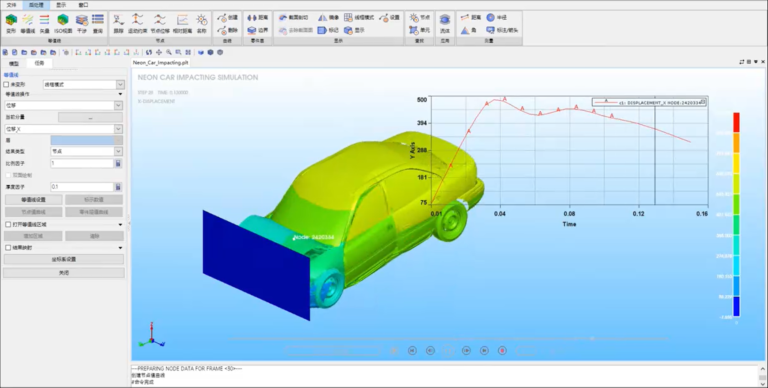Image resolution: width=768 pixels, height=388 pixels.
Task: Click the 显示 button beside 标记
Action: pyautogui.click(x=355, y=30)
